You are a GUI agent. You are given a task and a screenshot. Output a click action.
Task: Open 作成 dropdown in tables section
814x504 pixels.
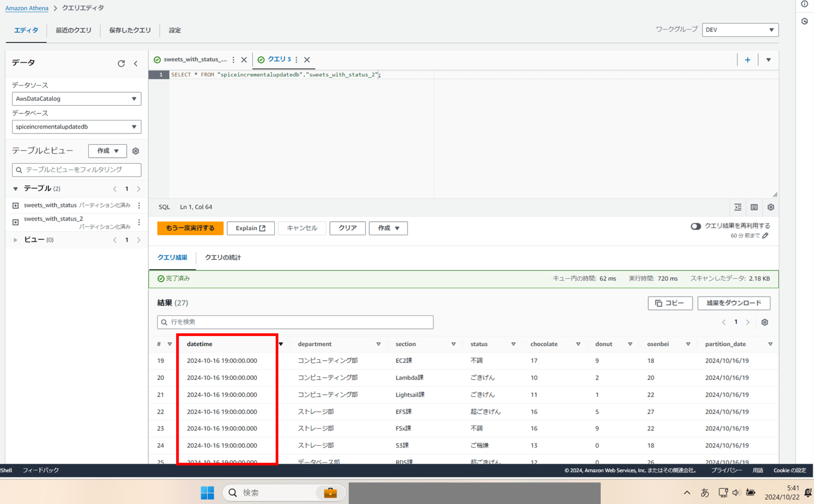coord(107,151)
